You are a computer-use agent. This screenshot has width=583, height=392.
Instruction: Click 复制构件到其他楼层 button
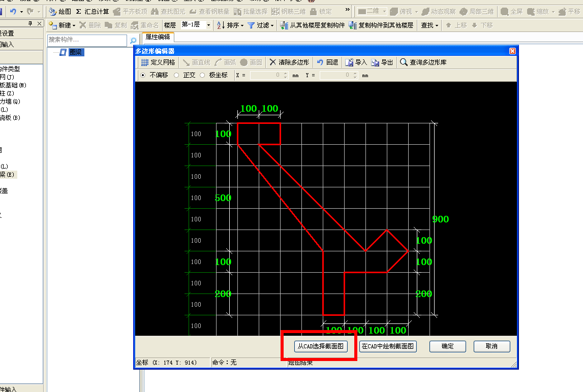click(381, 25)
